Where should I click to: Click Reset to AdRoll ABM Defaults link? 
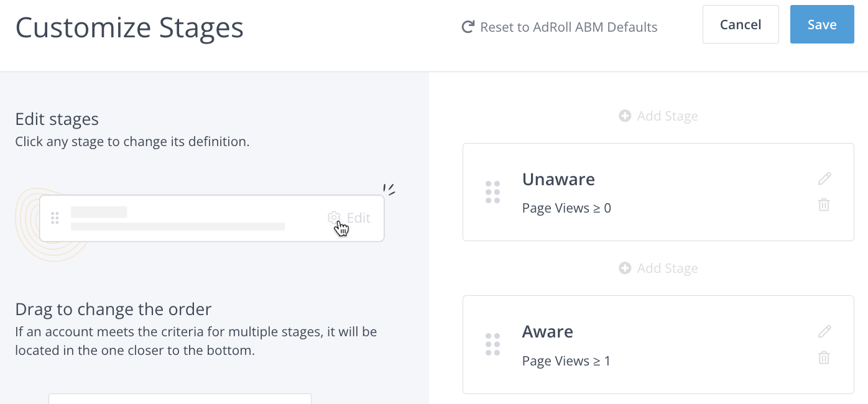568,27
